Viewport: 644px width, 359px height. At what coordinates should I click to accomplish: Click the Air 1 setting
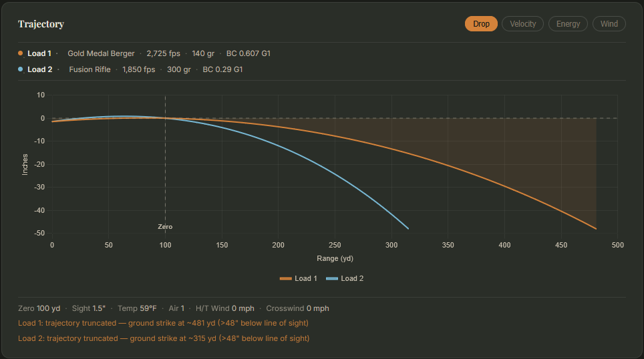click(x=176, y=308)
